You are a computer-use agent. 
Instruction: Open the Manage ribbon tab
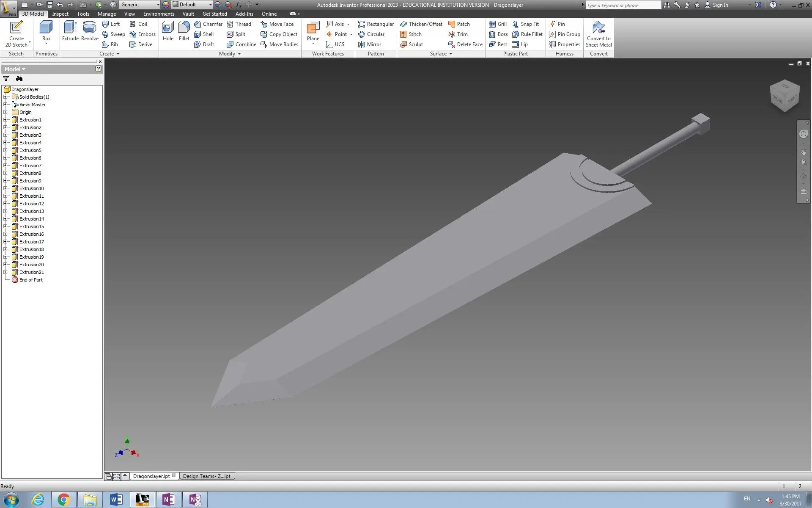click(107, 14)
